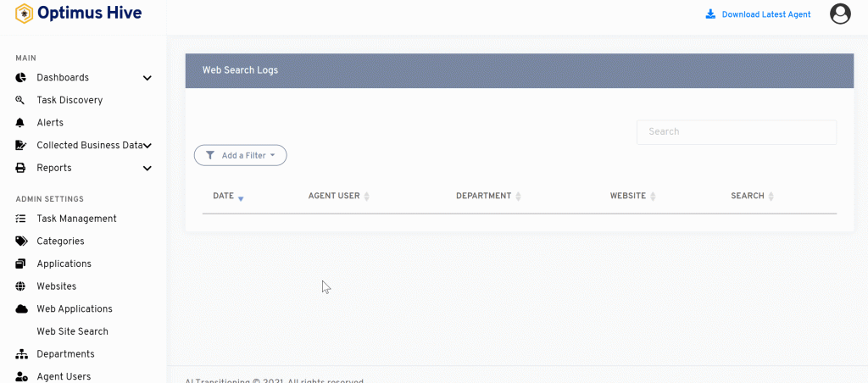Click the download arrow icon in header
868x383 pixels.
coord(710,14)
